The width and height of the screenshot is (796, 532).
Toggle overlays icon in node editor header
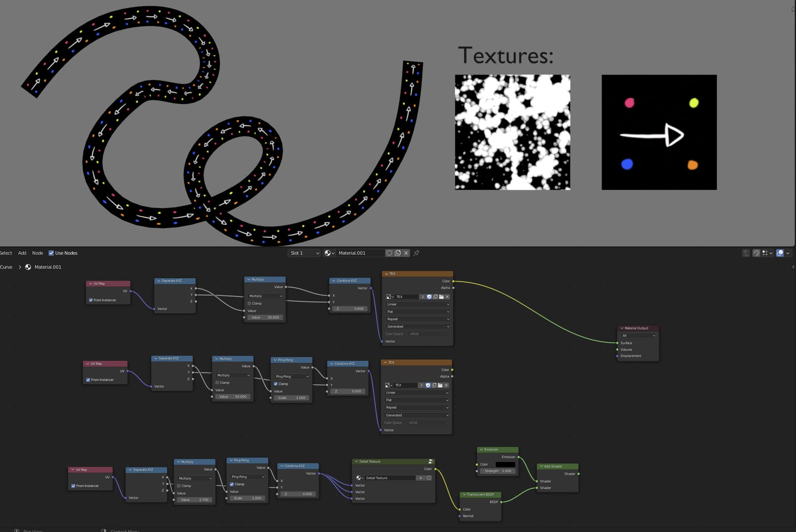tap(780, 253)
